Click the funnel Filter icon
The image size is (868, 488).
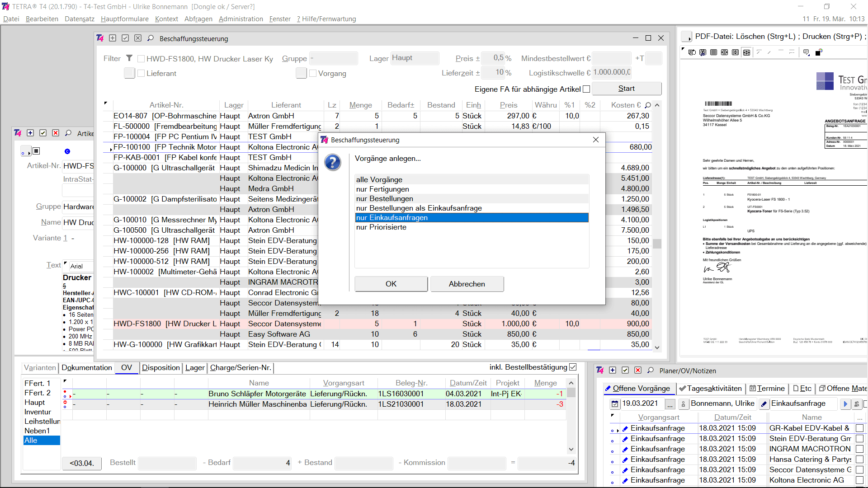(x=129, y=58)
